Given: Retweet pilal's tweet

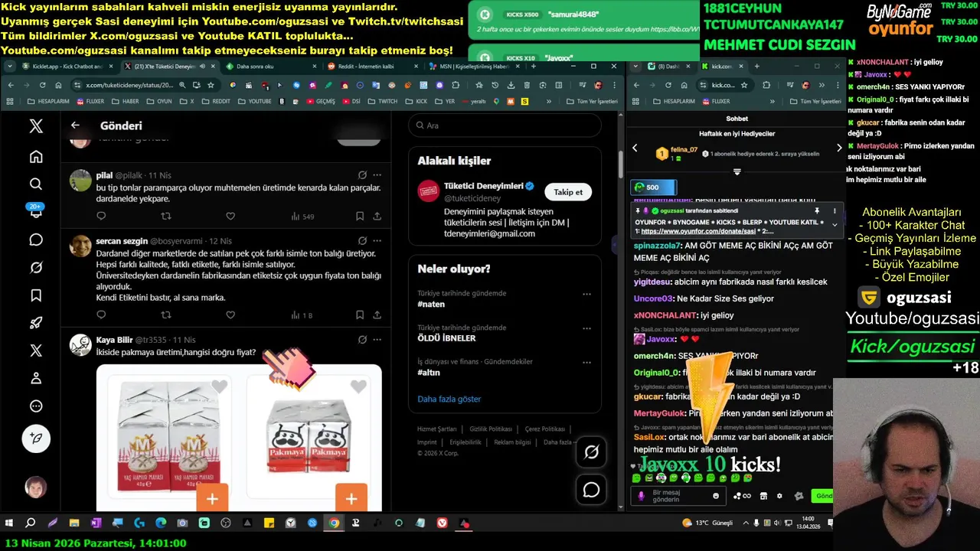Looking at the screenshot, I should [x=166, y=217].
